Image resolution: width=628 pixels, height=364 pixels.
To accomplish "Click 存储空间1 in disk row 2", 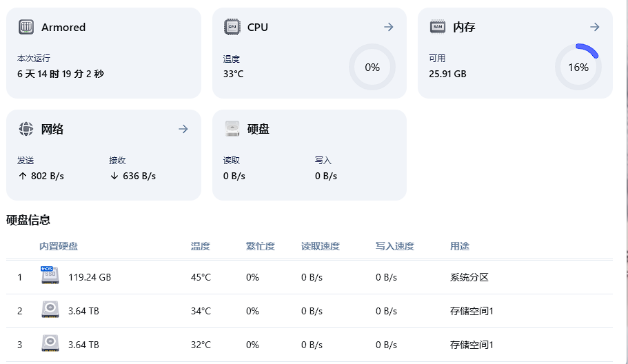I will (x=472, y=311).
